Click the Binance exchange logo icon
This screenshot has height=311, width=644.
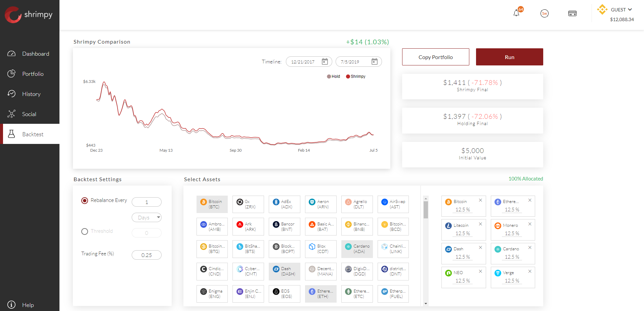click(x=602, y=9)
